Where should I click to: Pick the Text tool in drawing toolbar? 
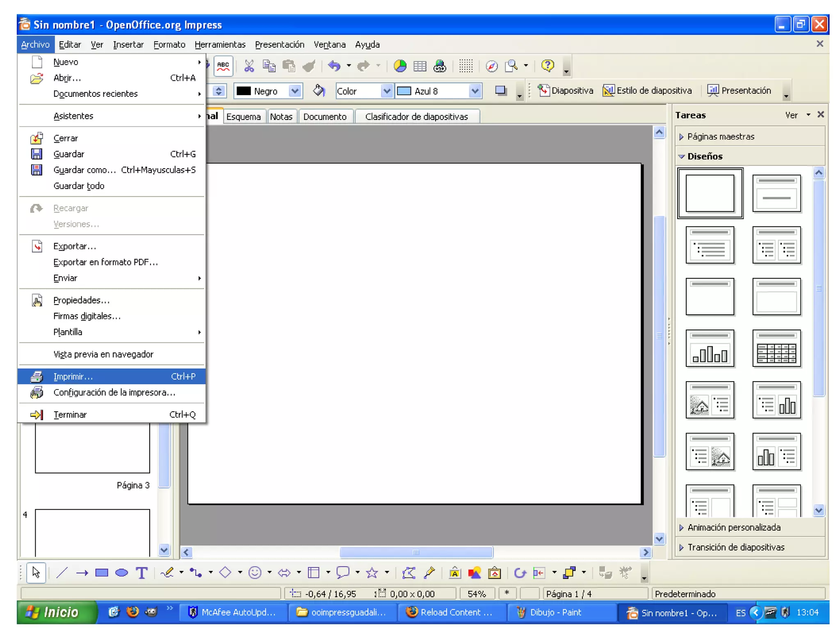(142, 573)
